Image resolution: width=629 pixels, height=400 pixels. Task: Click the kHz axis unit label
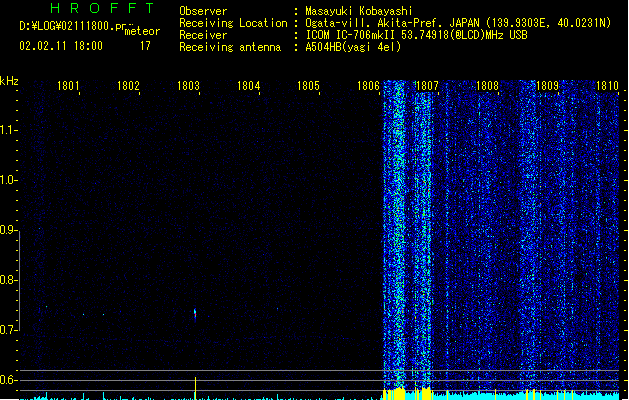[x=9, y=81]
